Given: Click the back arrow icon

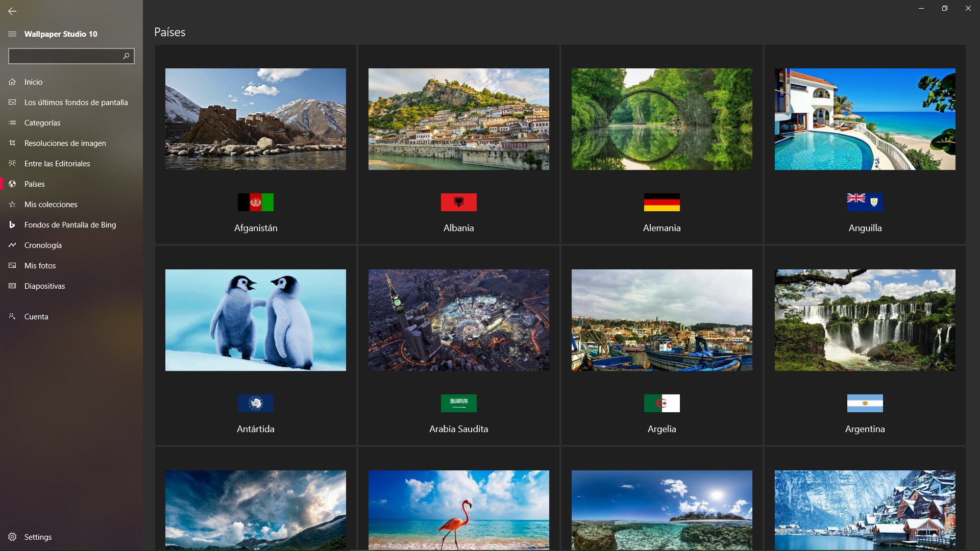Looking at the screenshot, I should (12, 11).
